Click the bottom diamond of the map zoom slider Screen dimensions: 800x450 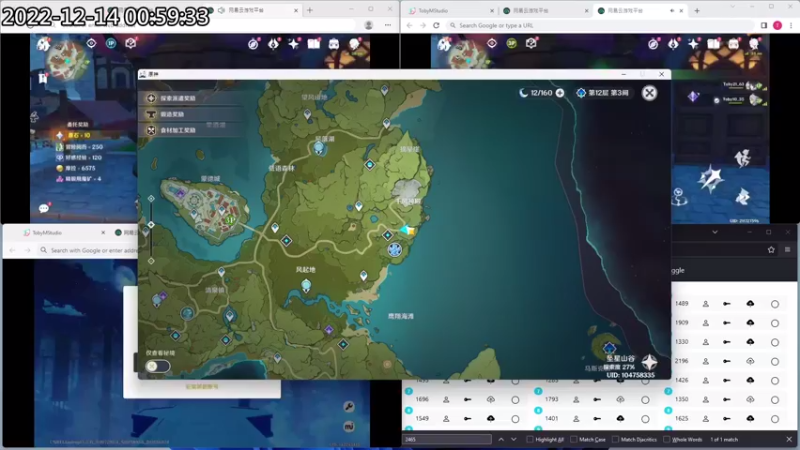151,261
